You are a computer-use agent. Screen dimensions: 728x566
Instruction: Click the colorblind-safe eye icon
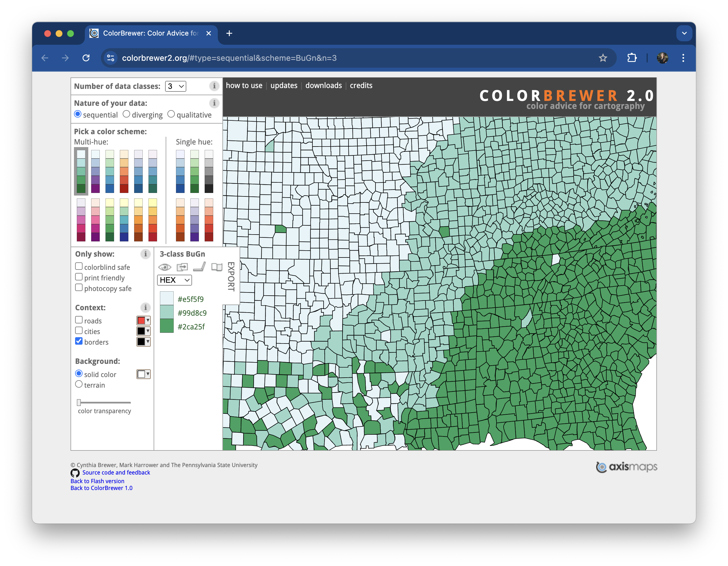[165, 267]
